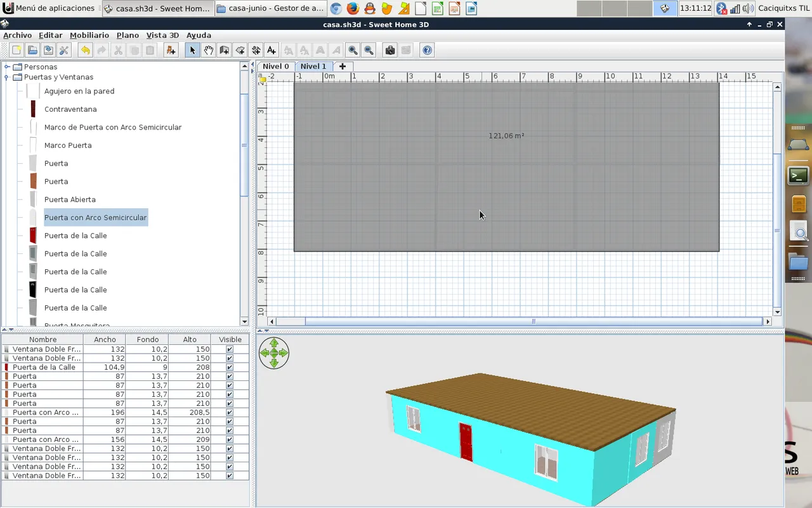Image resolution: width=812 pixels, height=508 pixels.
Task: Activate the Pan hand tool
Action: point(208,50)
